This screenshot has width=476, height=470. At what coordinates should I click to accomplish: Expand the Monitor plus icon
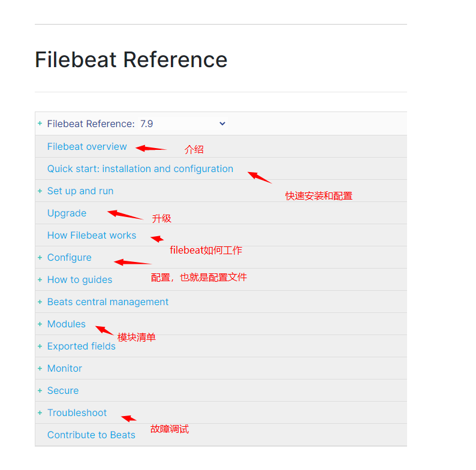[40, 368]
